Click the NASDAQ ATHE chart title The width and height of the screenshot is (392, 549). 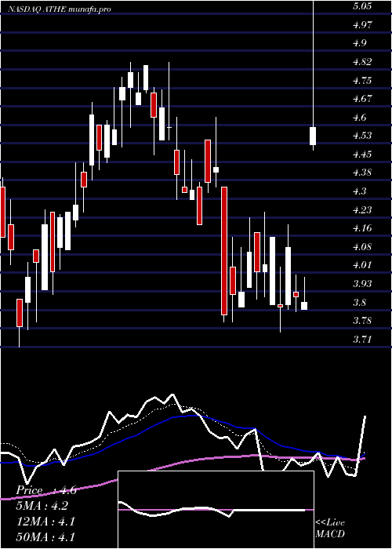click(x=59, y=9)
